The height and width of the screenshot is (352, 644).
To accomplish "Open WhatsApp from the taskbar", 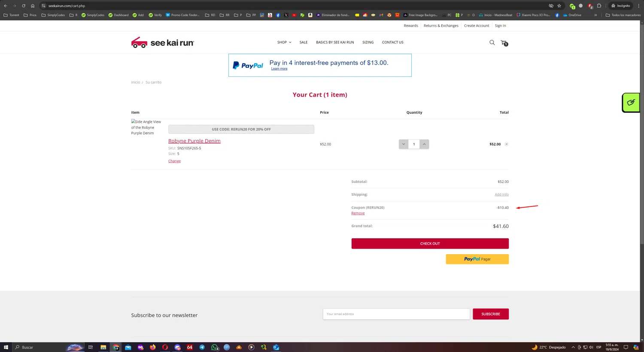I will pyautogui.click(x=215, y=347).
